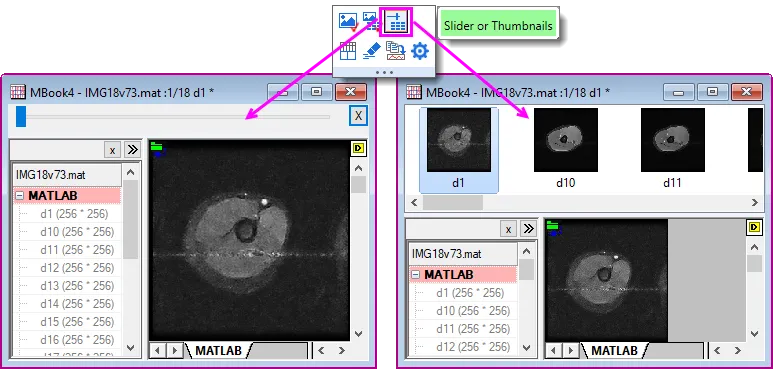Click right arrow of thumbnail strip scrollbar
This screenshot has height=369, width=773.
pos(754,202)
